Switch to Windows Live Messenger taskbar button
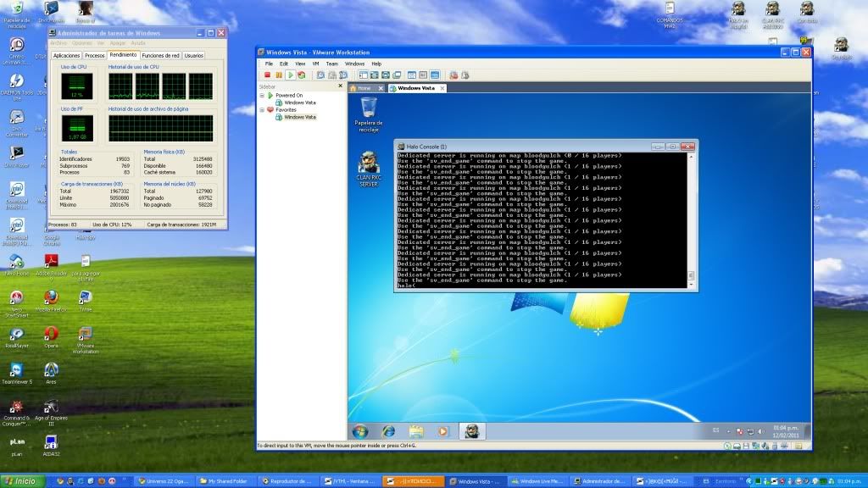This screenshot has height=488, width=868. [537, 481]
